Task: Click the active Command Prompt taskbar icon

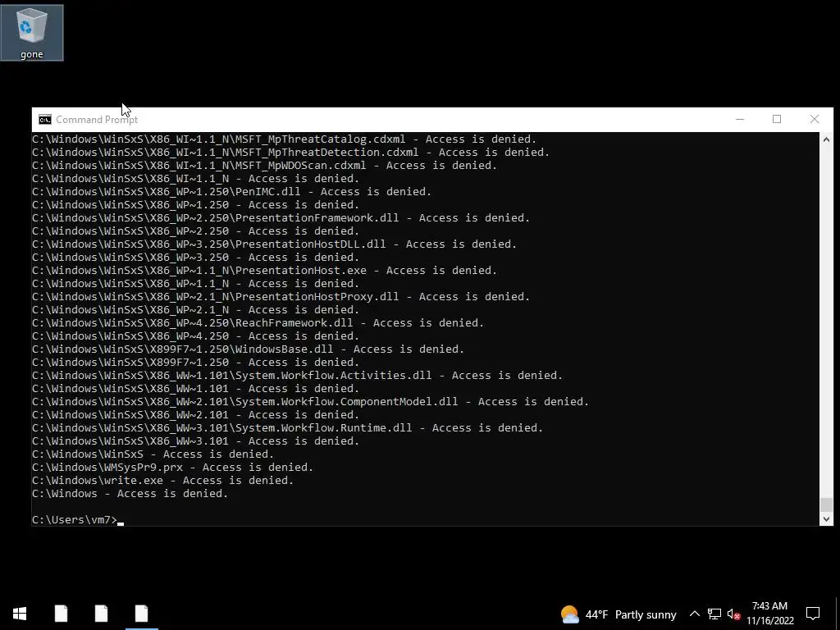Action: pyautogui.click(x=141, y=614)
